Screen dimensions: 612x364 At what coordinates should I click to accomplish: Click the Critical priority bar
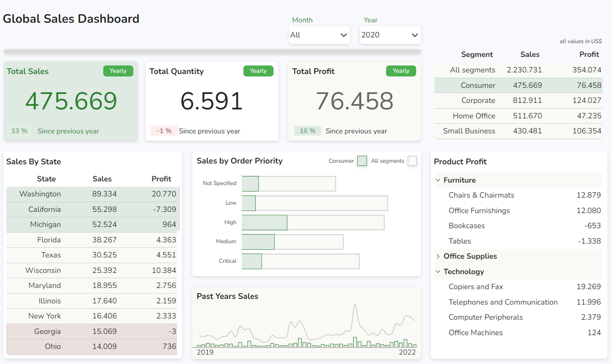pos(301,262)
